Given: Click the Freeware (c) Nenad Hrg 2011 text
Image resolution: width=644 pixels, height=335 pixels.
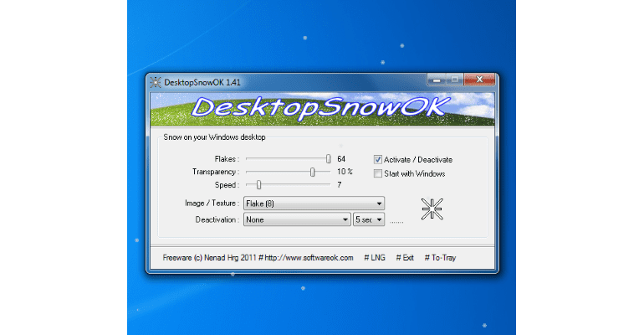Looking at the screenshot, I should [x=208, y=258].
